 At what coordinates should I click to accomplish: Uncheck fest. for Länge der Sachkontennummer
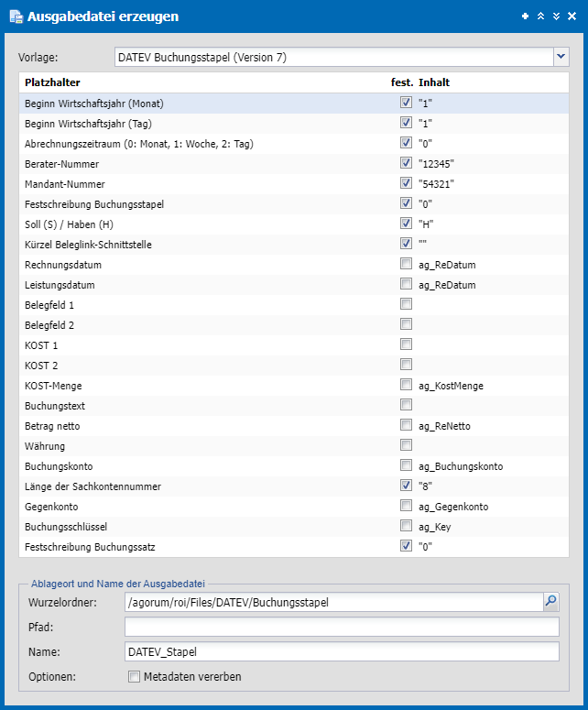point(406,486)
